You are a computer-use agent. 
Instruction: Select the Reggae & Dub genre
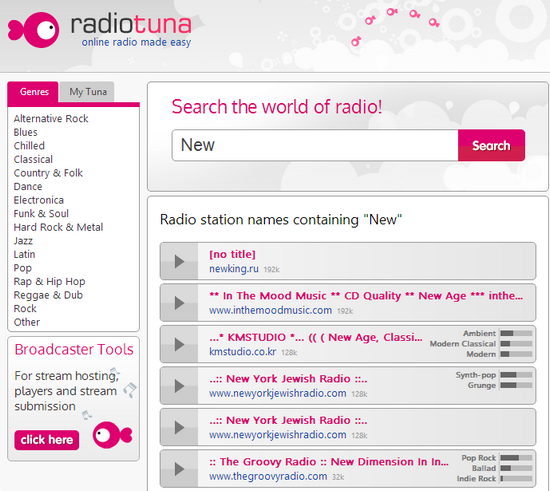(x=48, y=295)
